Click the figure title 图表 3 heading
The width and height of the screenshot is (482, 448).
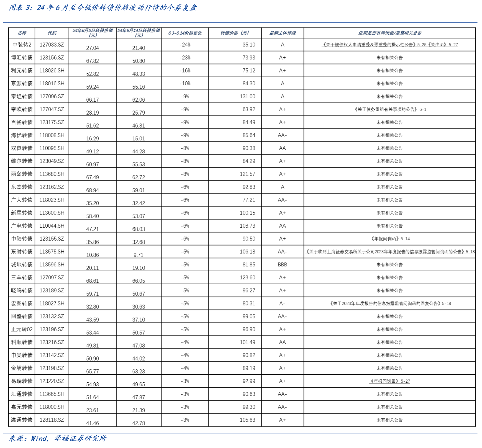(102, 8)
